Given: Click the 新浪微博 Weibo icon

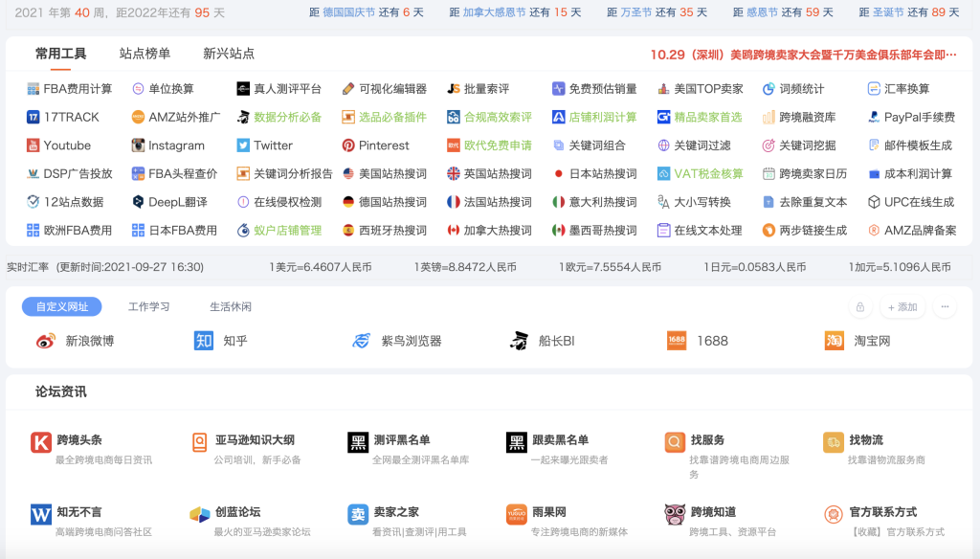Looking at the screenshot, I should [x=46, y=341].
